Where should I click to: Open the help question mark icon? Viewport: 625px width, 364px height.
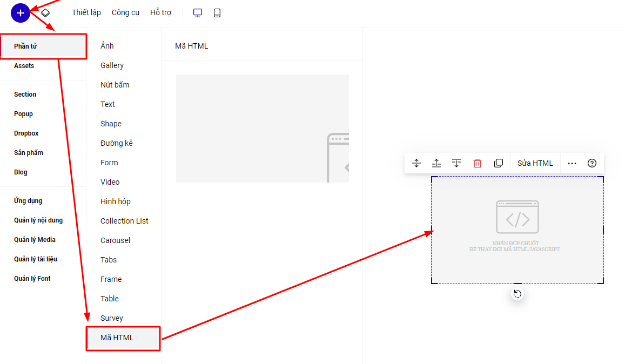click(x=592, y=163)
